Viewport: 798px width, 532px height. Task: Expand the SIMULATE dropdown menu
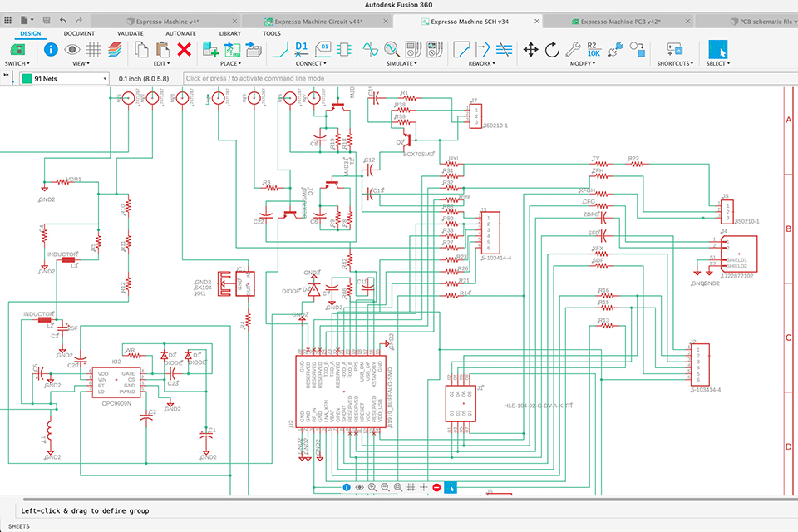401,64
